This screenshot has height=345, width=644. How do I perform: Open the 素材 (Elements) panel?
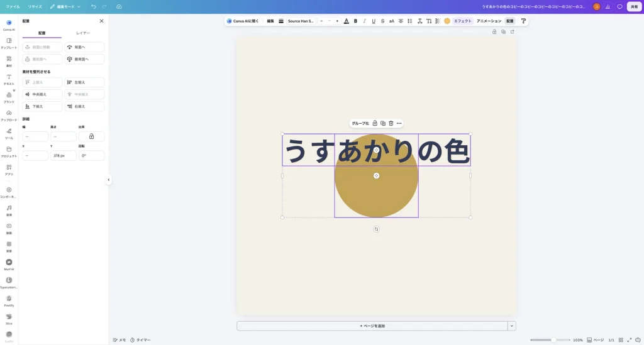[x=9, y=61]
